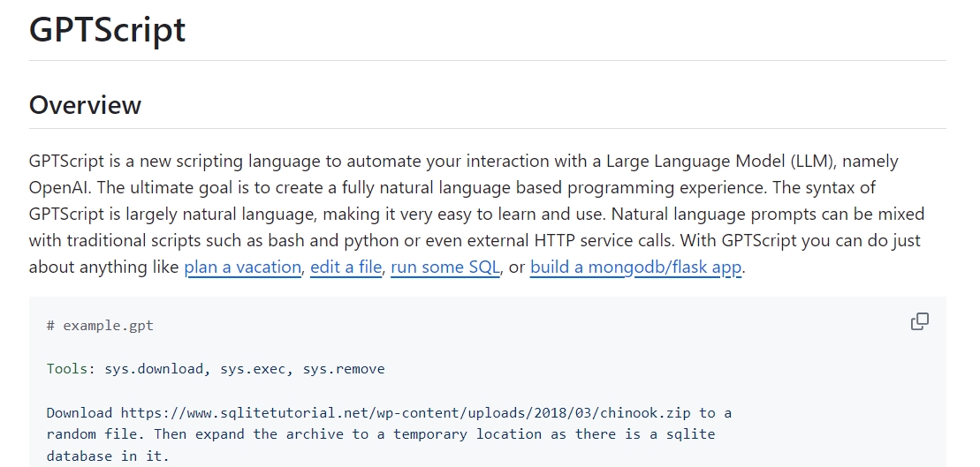Open the "run some SQL" example link
The height and width of the screenshot is (467, 980).
coord(445,267)
